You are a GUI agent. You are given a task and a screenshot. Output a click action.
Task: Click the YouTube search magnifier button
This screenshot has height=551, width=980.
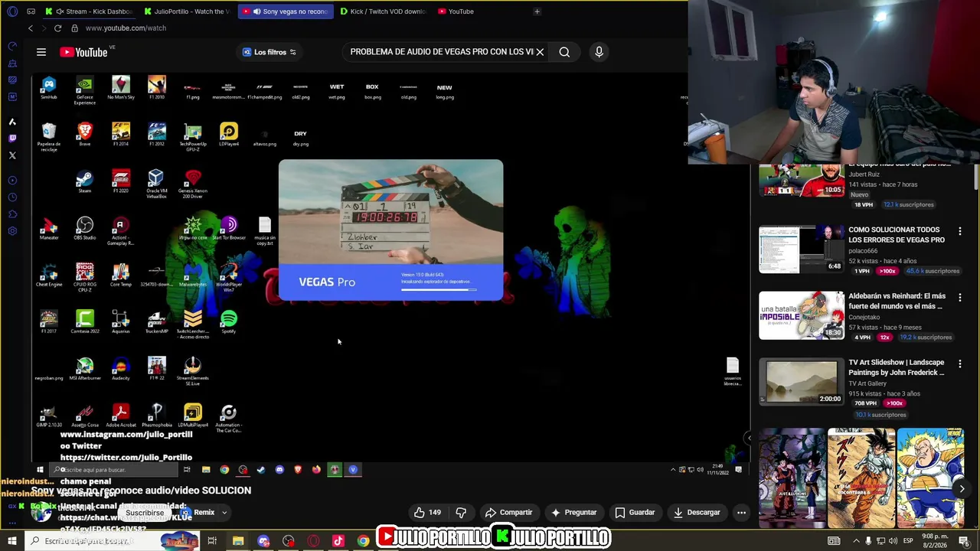(564, 52)
